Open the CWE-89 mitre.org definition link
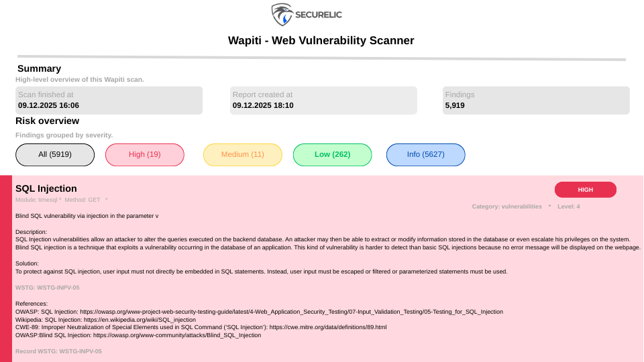Image resolution: width=644 pixels, height=362 pixels. coord(327,327)
